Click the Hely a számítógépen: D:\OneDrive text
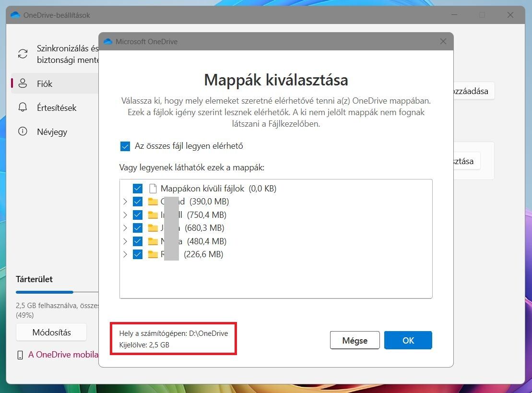 point(174,333)
